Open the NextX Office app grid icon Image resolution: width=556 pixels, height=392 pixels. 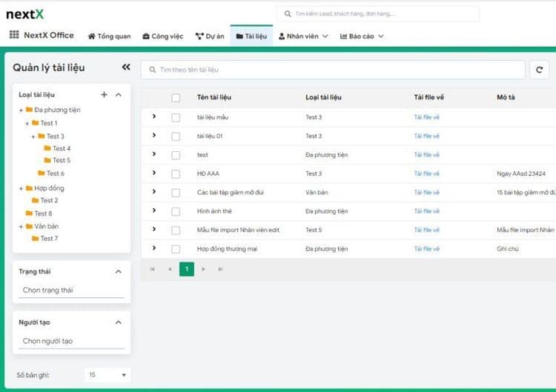click(x=14, y=35)
